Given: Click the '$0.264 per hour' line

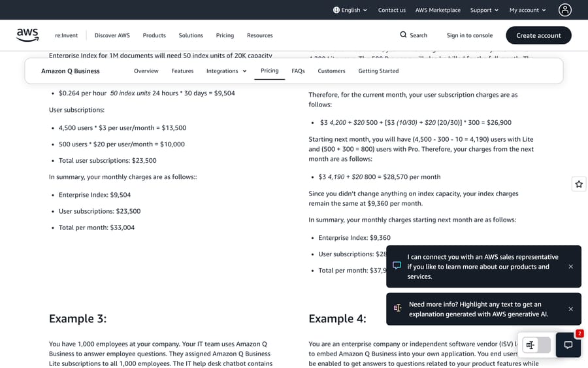Looking at the screenshot, I should click(146, 93).
